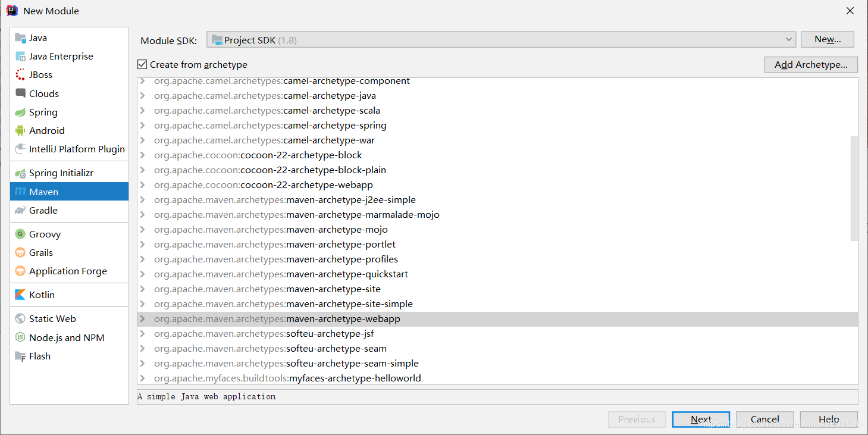
Task: Click the Gradle elephant icon
Action: 20,210
